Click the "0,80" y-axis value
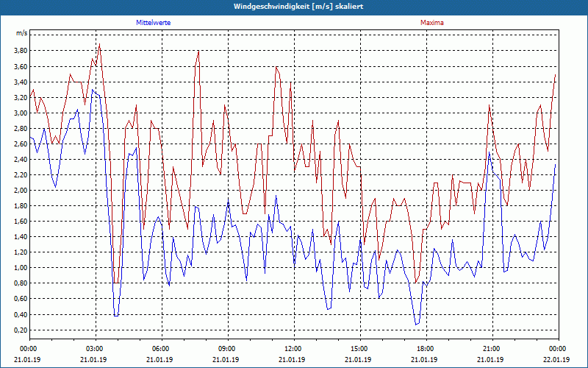The height and width of the screenshot is (368, 588). tap(21, 283)
